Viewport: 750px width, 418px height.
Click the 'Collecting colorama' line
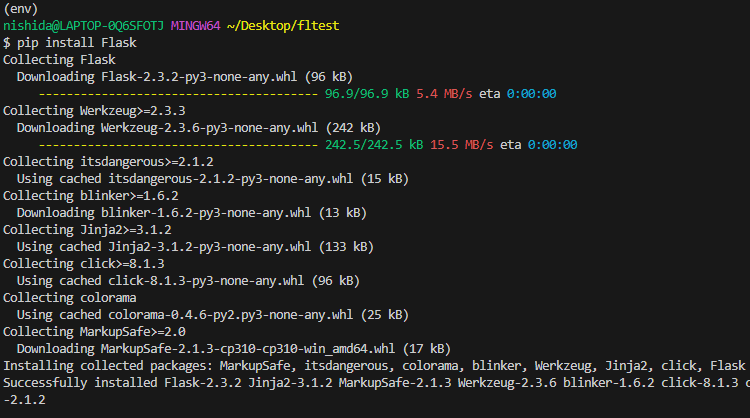click(x=70, y=297)
